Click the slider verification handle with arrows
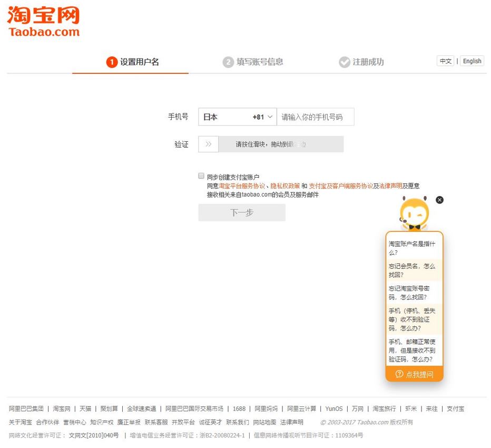This screenshot has height=448, width=491. coord(208,144)
